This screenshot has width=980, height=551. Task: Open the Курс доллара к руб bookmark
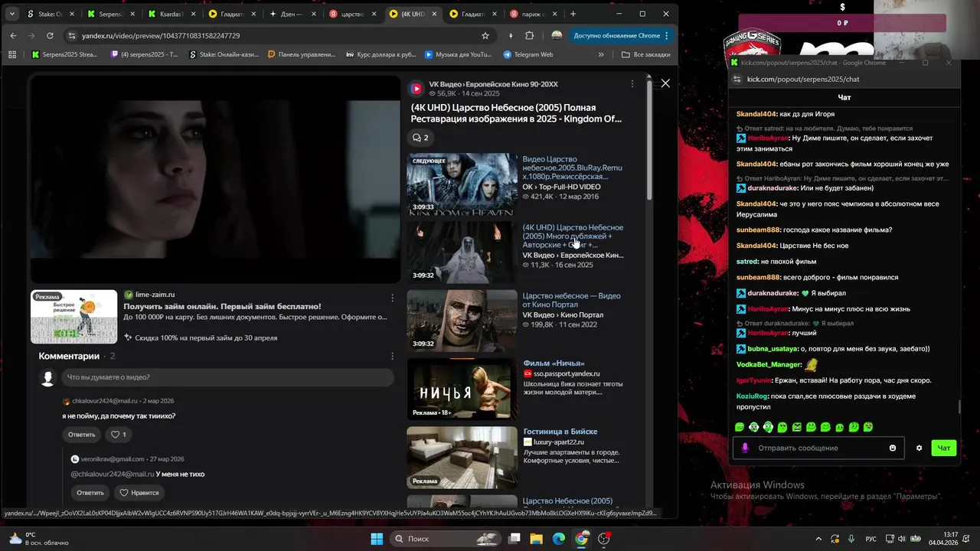[382, 54]
